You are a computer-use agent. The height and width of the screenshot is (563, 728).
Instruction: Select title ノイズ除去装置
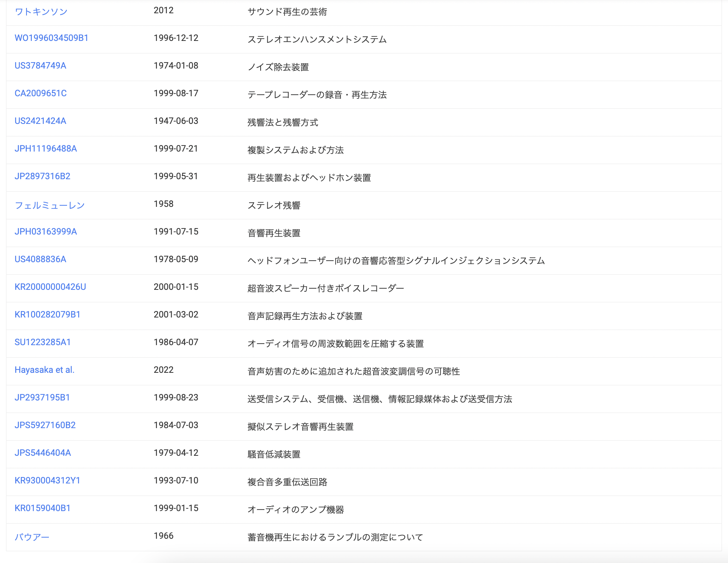(278, 67)
